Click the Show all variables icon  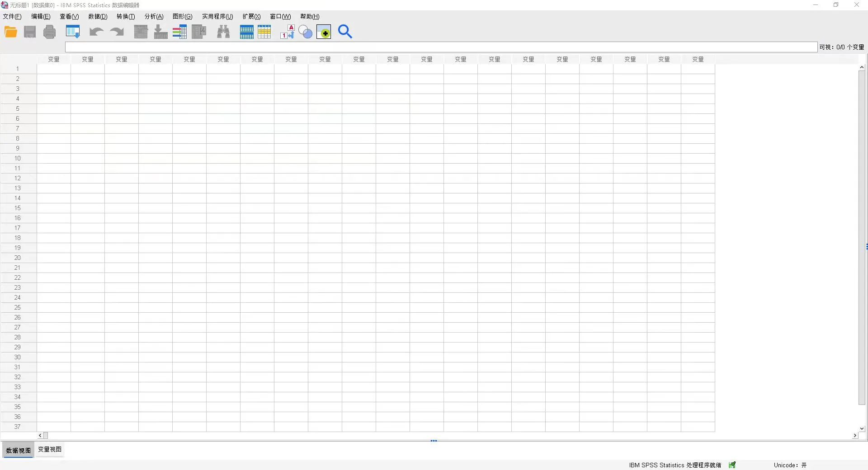(324, 32)
